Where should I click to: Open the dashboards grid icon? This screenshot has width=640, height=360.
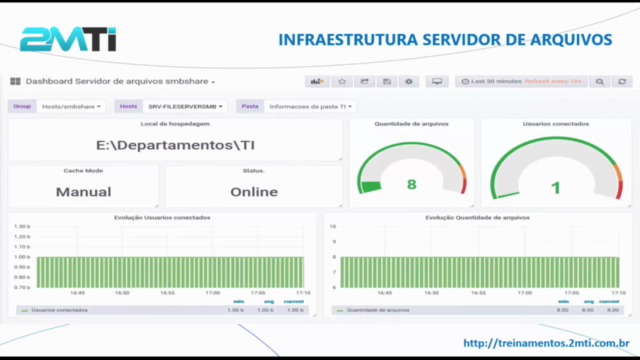15,81
